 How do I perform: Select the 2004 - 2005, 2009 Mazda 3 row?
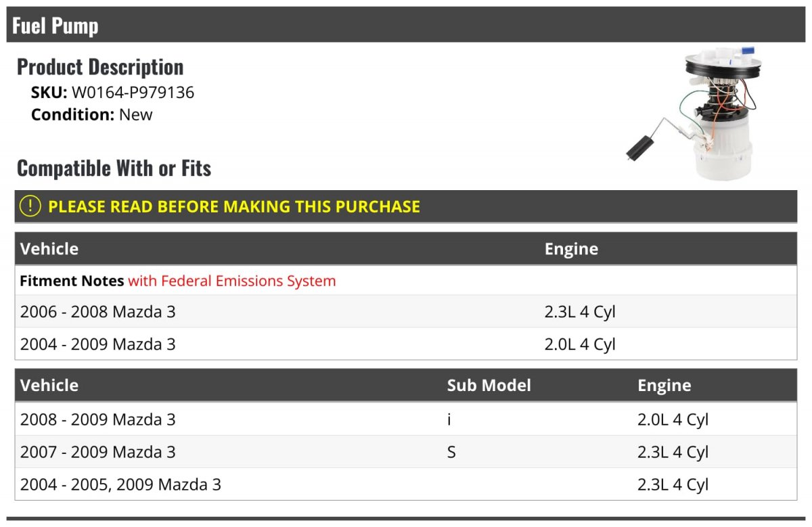[406, 484]
